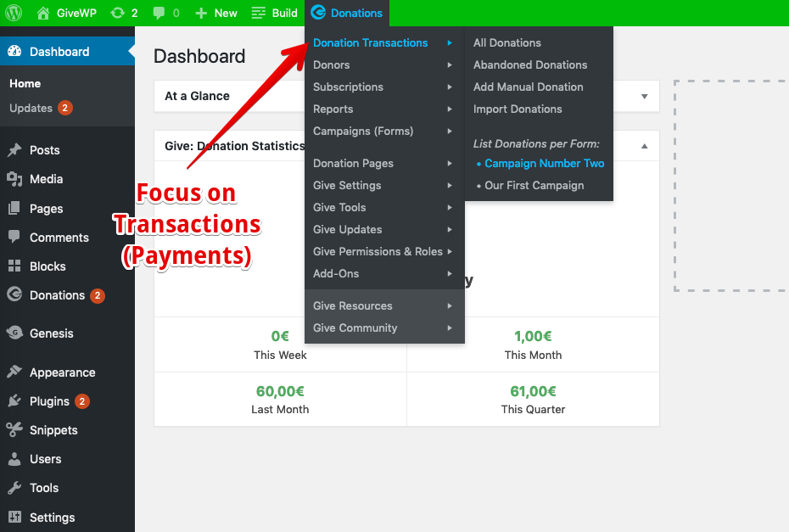Open Updates page in sidebar

click(31, 109)
